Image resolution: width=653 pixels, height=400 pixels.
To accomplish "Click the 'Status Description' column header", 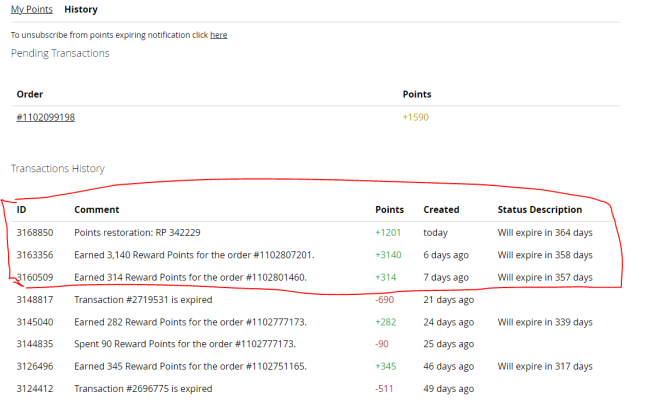I will [x=540, y=210].
